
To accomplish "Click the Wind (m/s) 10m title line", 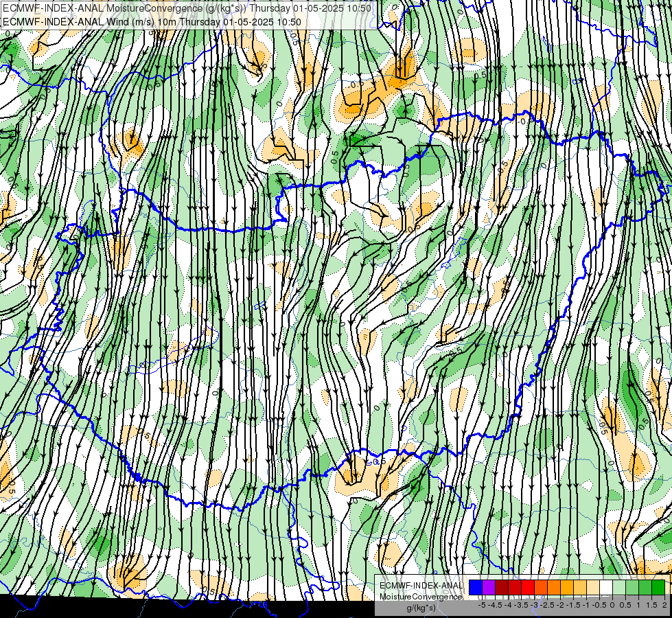I will coord(152,22).
